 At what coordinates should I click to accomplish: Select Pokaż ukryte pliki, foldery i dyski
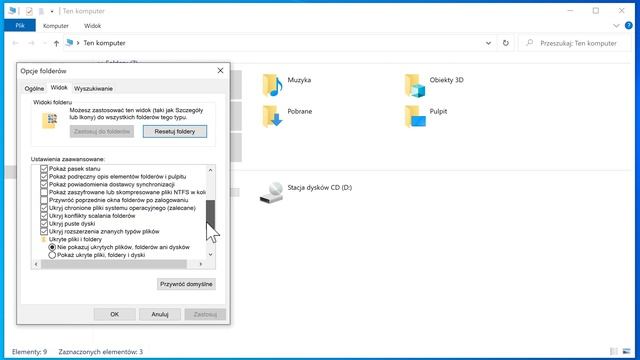52,255
